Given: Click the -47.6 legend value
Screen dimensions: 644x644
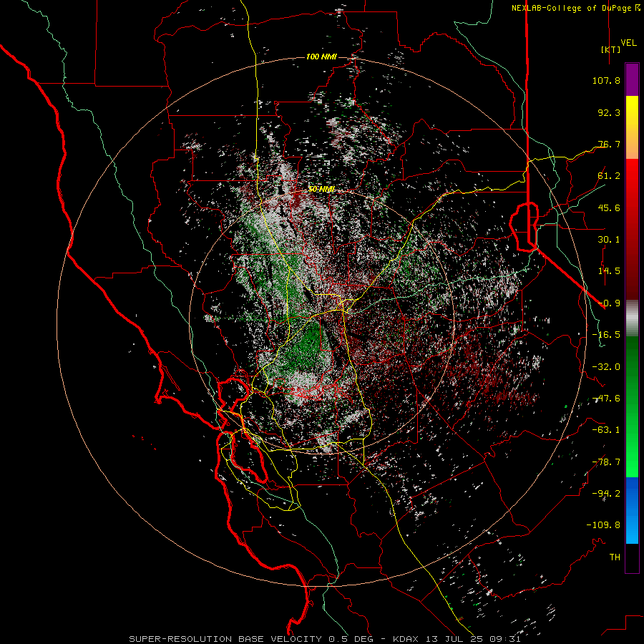Looking at the screenshot, I should click(606, 399).
